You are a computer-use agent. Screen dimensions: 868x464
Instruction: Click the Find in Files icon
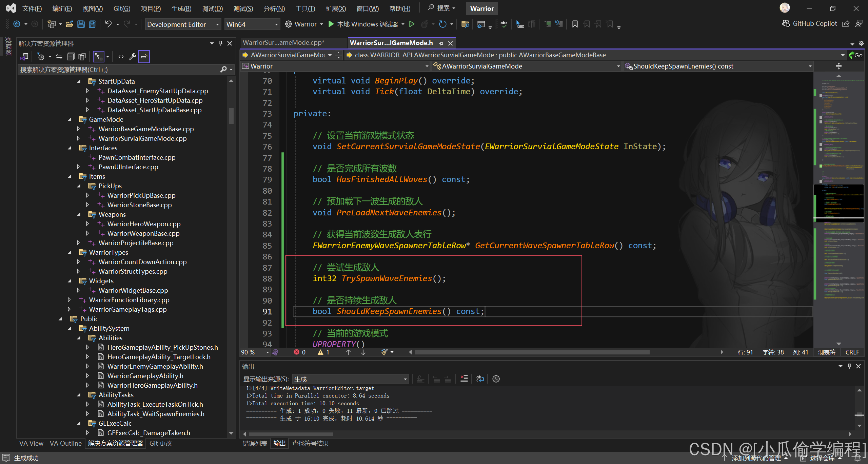pyautogui.click(x=465, y=24)
